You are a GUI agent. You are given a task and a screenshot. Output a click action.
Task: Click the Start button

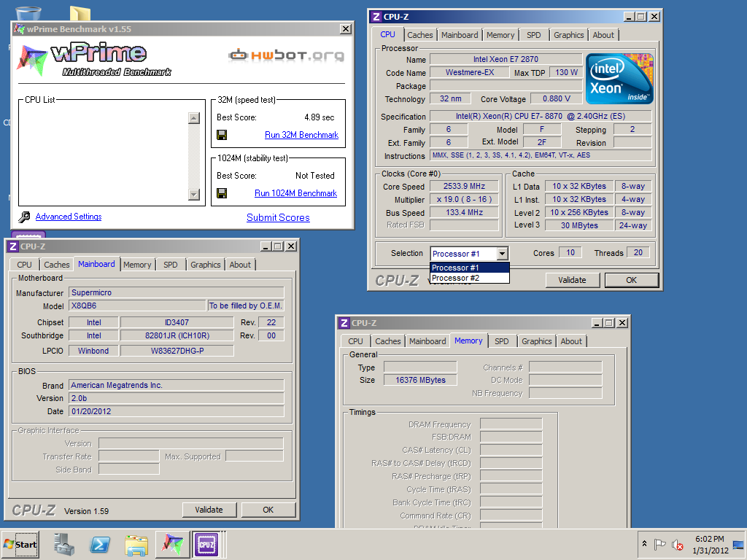tap(20, 544)
